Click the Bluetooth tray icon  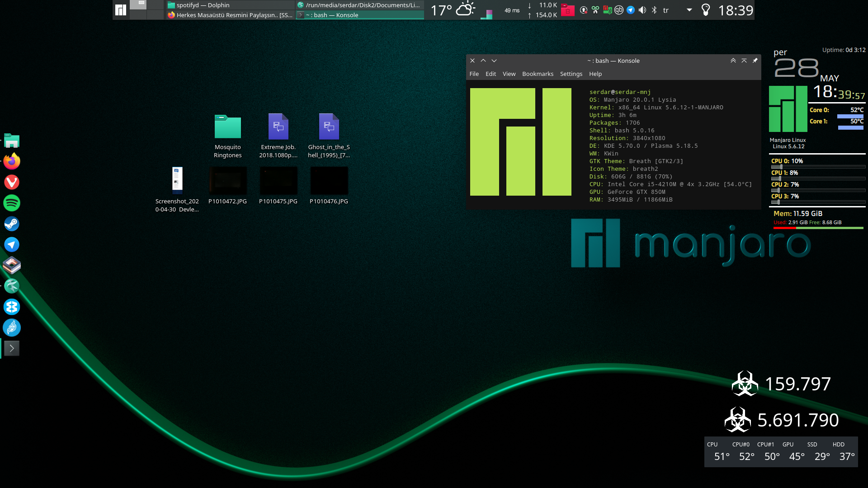click(654, 10)
